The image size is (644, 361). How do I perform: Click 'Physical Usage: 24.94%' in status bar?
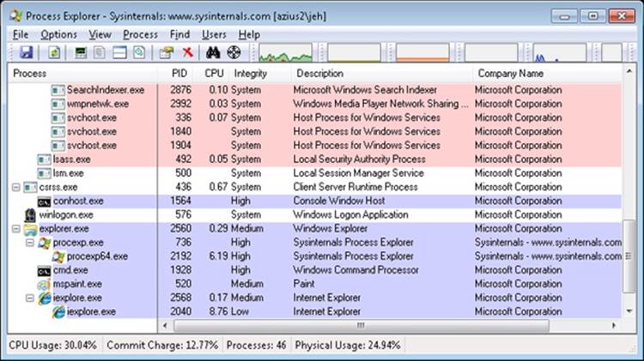tap(348, 345)
